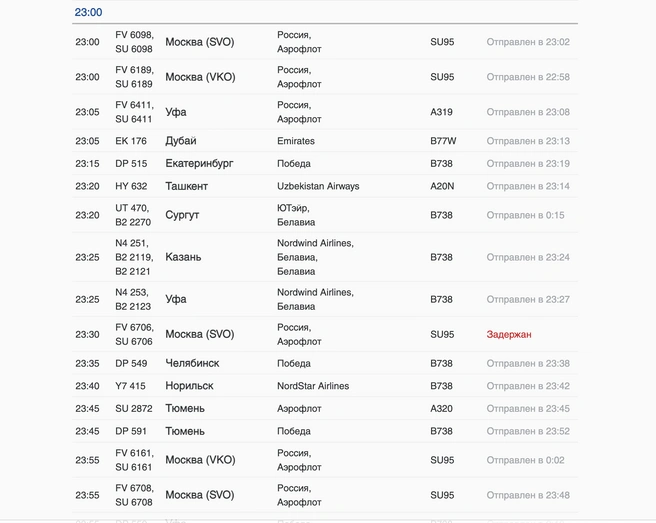656x523 pixels.
Task: Click the B77W aircraft type
Action: 443,141
